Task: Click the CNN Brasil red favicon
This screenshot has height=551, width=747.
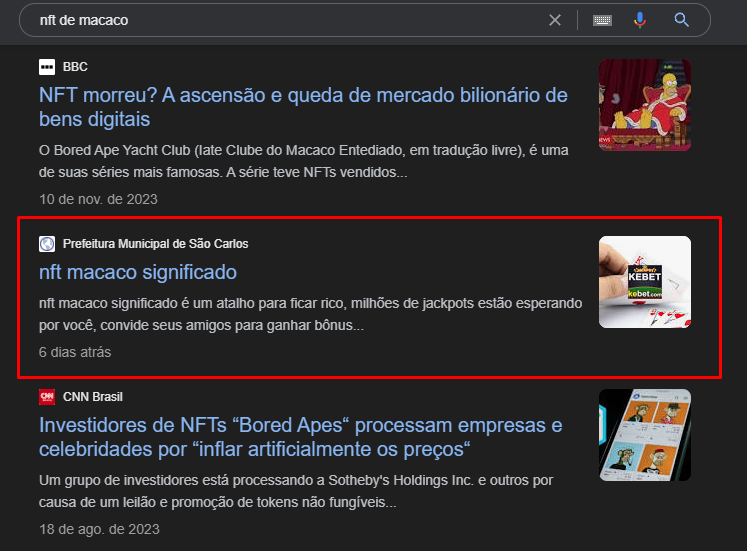Action: (x=47, y=397)
